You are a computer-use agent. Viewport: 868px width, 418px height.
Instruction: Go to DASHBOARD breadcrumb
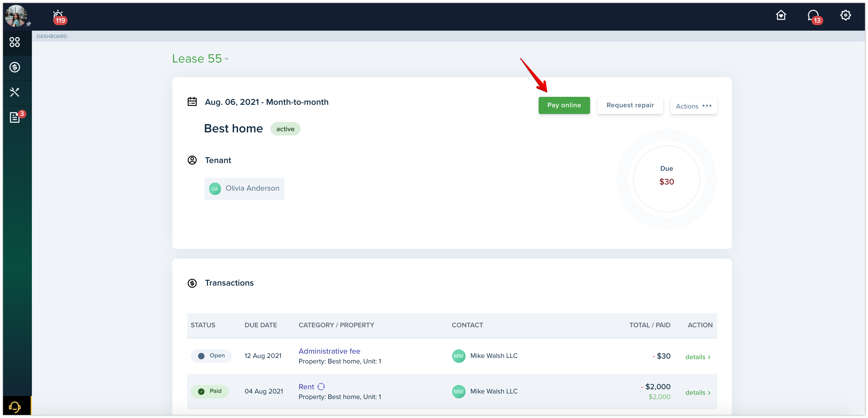coord(52,36)
